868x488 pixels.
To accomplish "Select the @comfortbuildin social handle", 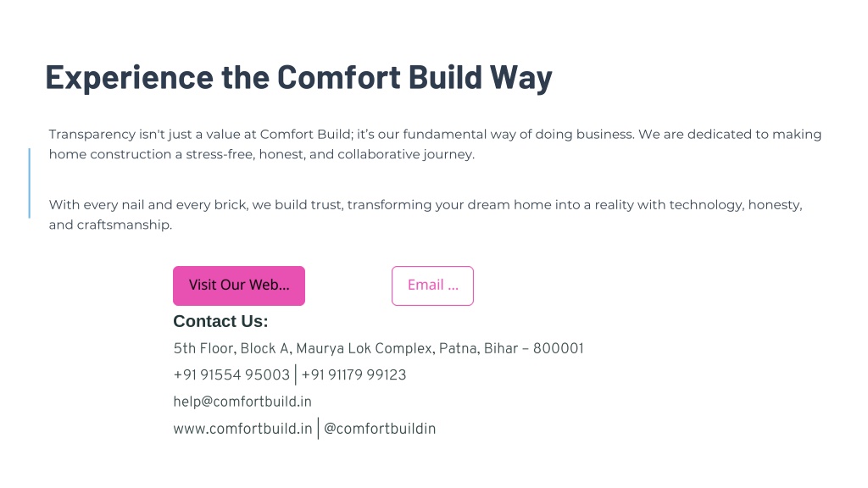I will pyautogui.click(x=380, y=429).
